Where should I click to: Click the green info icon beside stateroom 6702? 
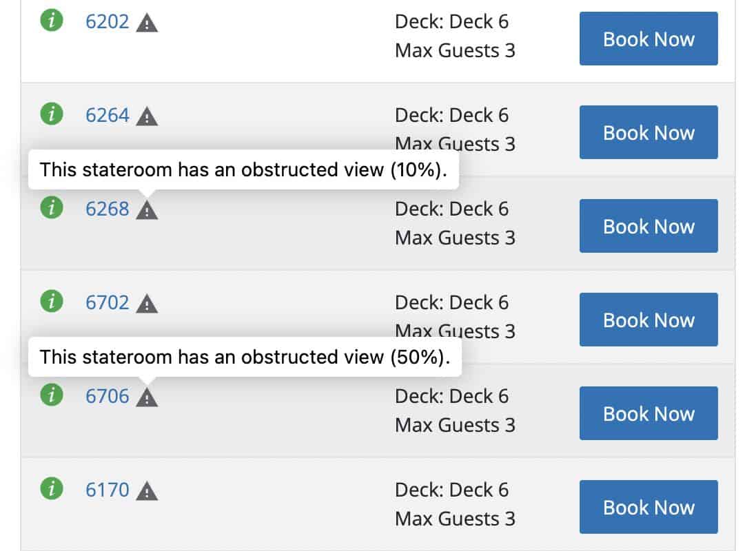coord(51,301)
